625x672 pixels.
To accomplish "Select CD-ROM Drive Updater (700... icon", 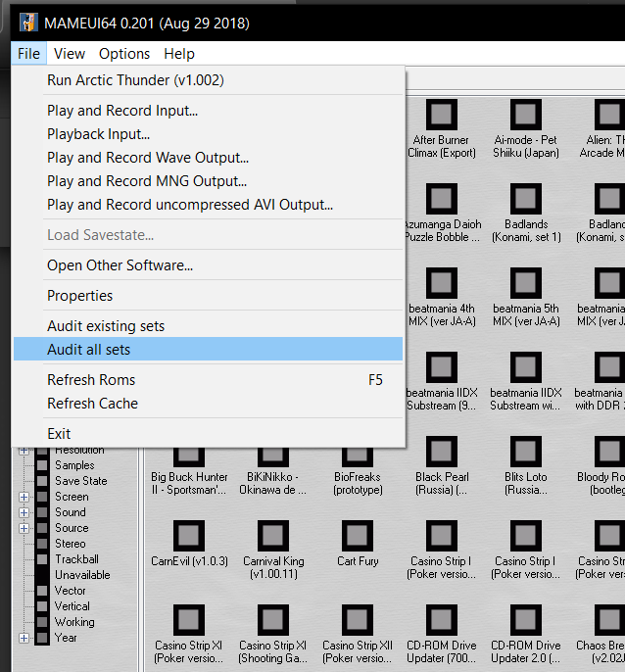I will 442,621.
